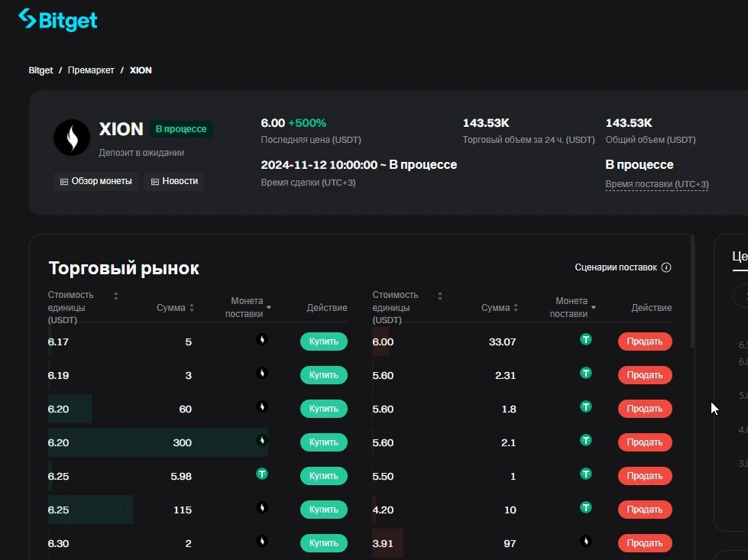Click Продать for price 5.50
748x560 pixels.
(645, 475)
